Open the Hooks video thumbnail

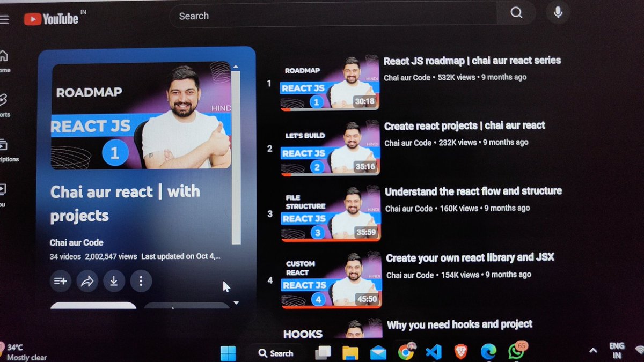332,329
